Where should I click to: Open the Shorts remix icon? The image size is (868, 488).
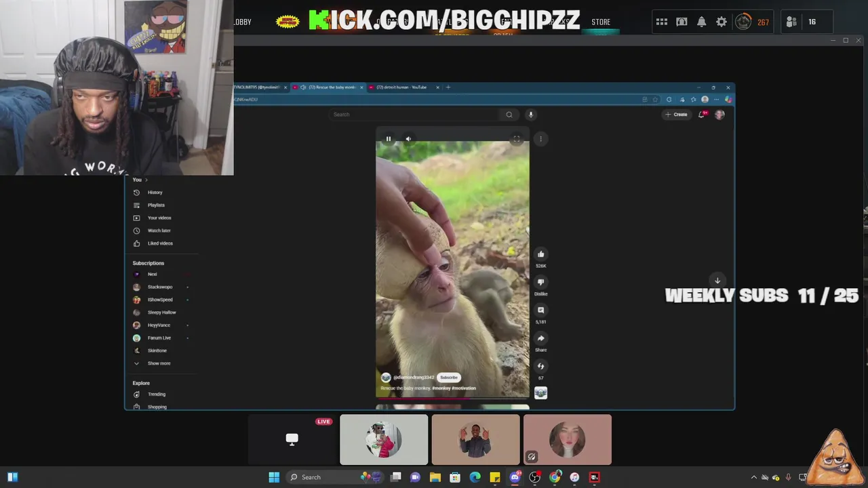pos(540,366)
